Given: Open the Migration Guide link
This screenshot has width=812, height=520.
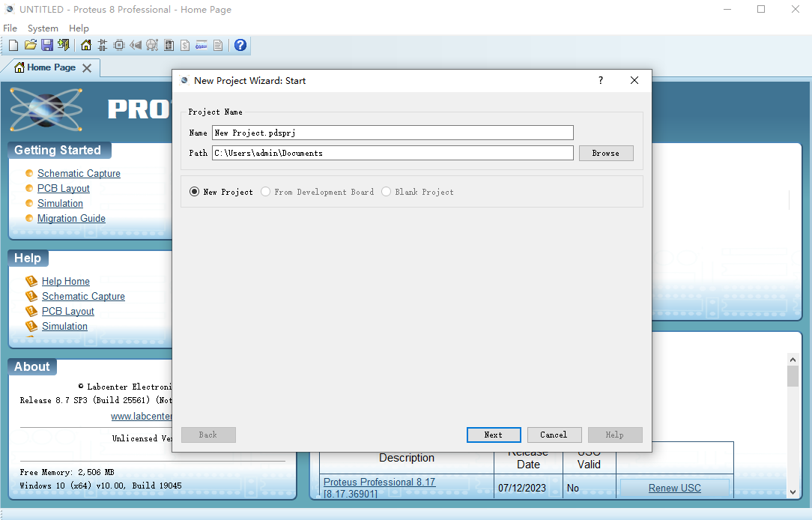Looking at the screenshot, I should pos(71,219).
